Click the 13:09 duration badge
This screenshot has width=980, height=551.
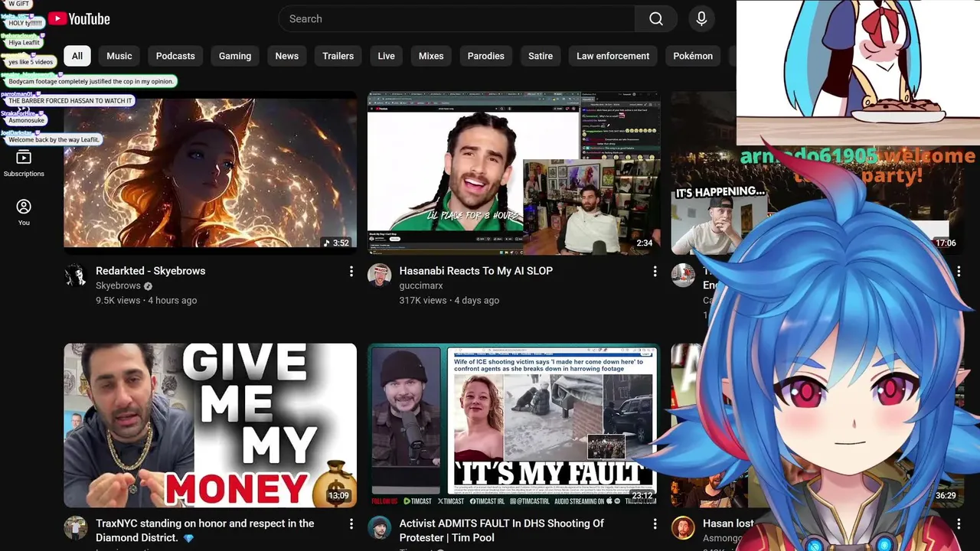coord(338,496)
